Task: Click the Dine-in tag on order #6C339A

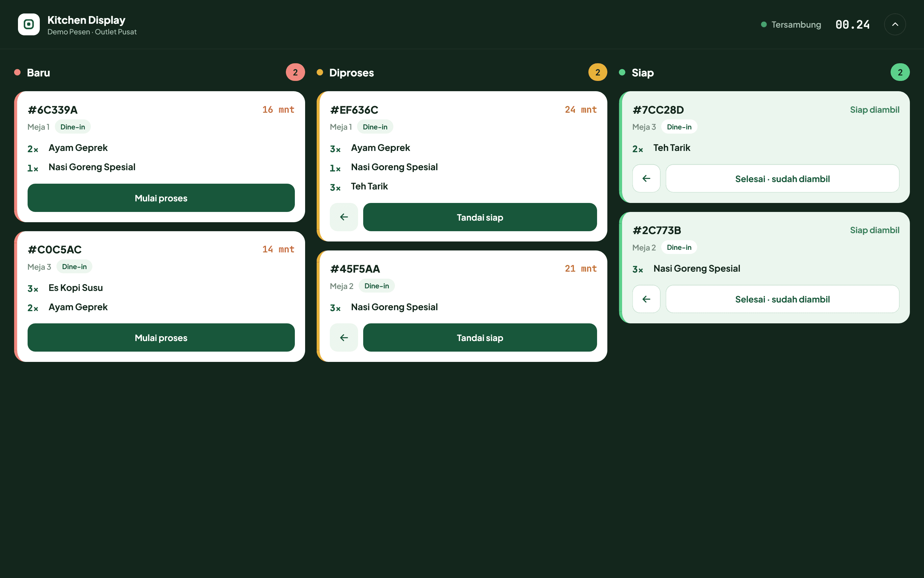Action: [x=73, y=127]
